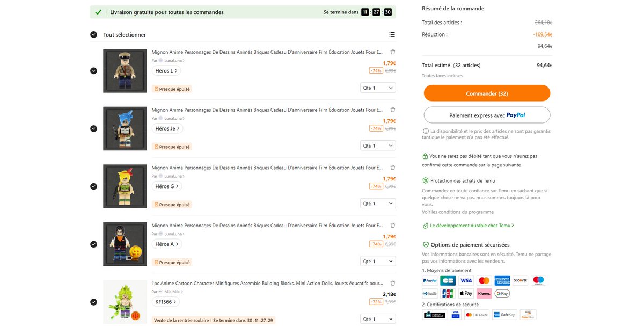Open the Héros A variant selector
The height and width of the screenshot is (326, 644).
[x=167, y=244]
